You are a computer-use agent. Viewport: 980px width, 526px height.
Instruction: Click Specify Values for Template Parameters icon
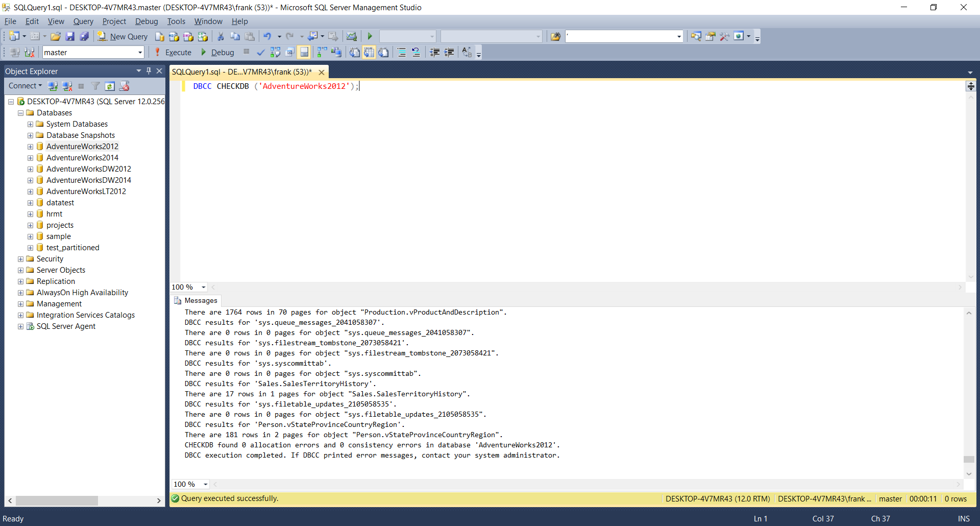[467, 52]
